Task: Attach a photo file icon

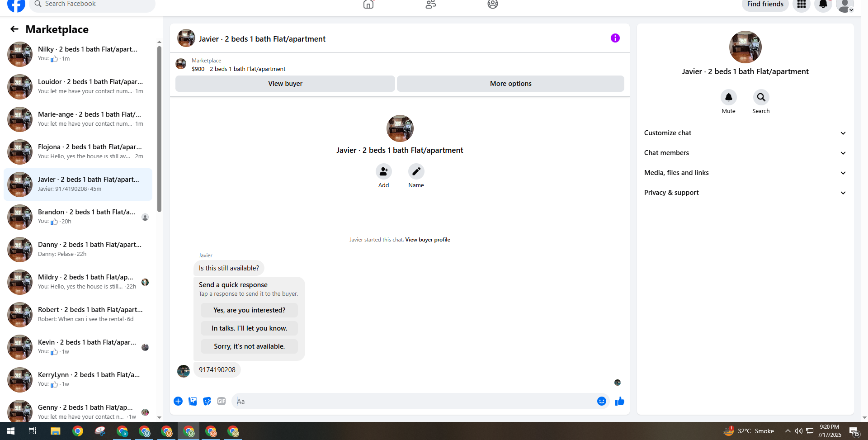Action: (x=193, y=401)
